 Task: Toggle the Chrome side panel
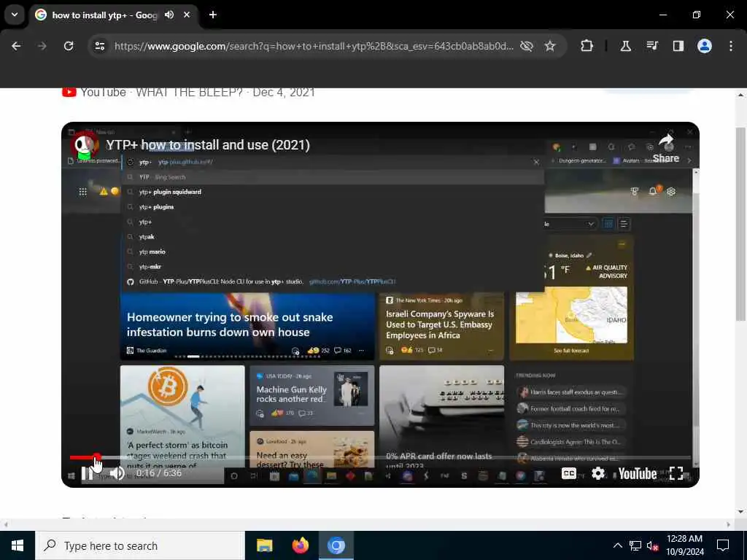(678, 46)
